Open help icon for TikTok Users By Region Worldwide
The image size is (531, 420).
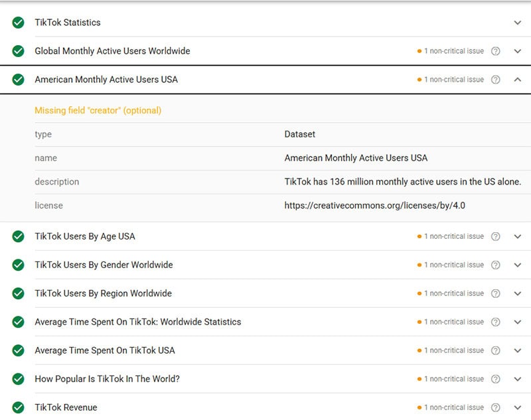[x=495, y=293]
